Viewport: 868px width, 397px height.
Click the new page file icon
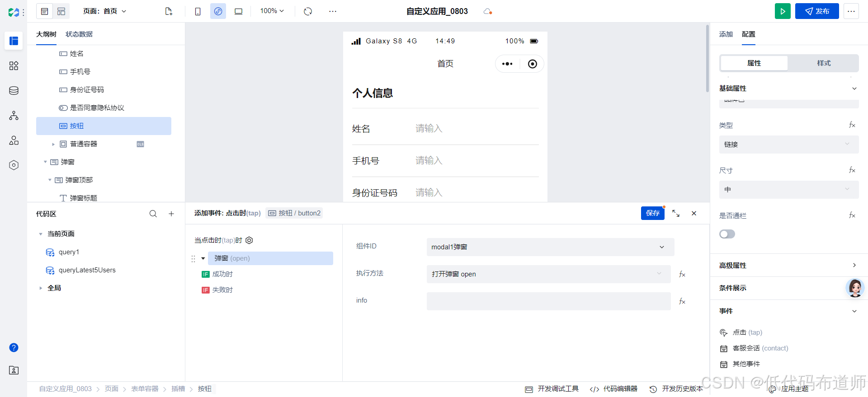[x=169, y=11]
